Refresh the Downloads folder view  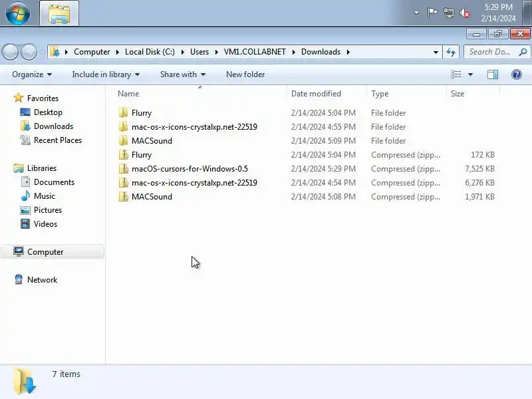coord(451,52)
